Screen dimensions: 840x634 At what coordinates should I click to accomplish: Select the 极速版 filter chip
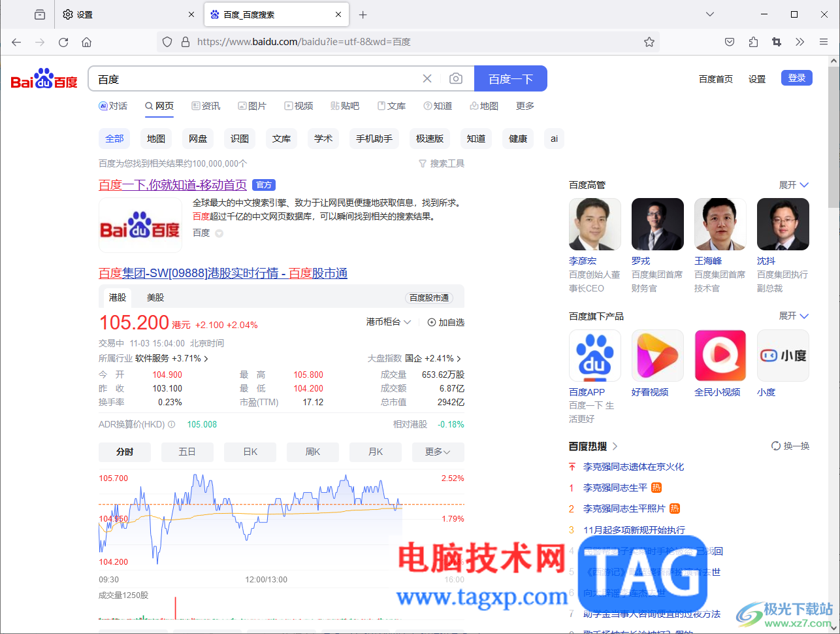pos(430,139)
